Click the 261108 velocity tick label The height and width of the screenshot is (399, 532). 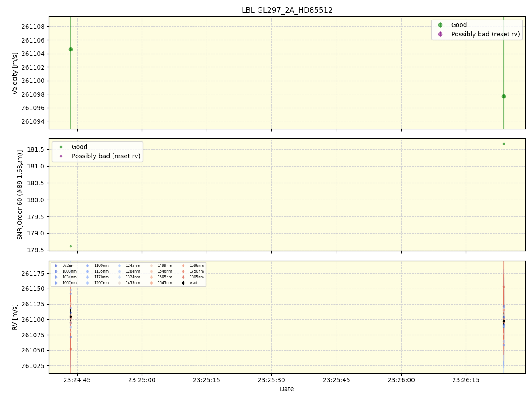pos(33,27)
